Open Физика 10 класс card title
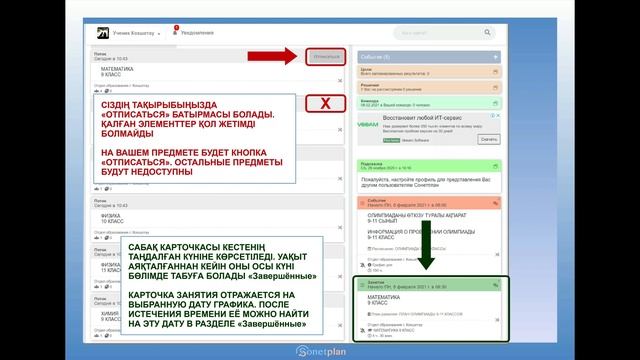This screenshot has width=640, height=360. point(112,218)
